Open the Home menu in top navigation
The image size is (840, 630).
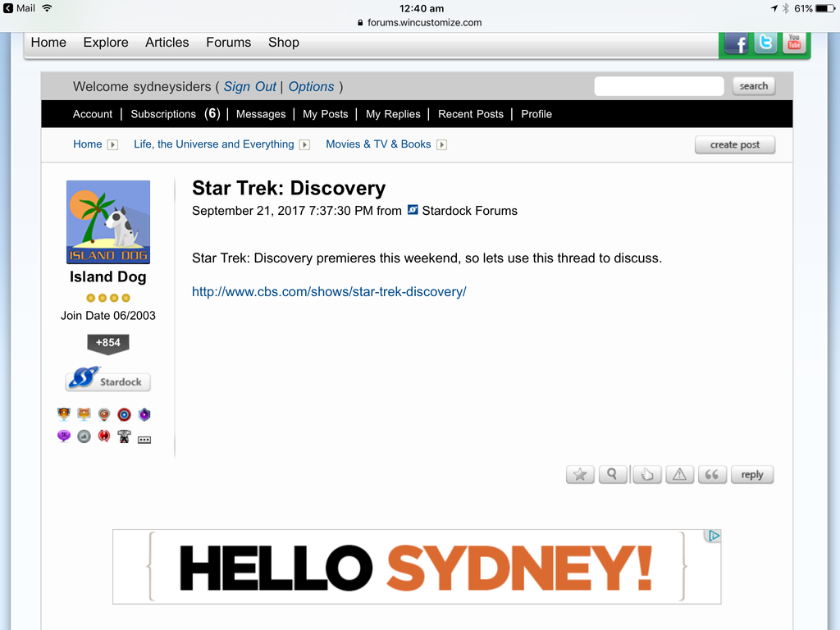48,43
